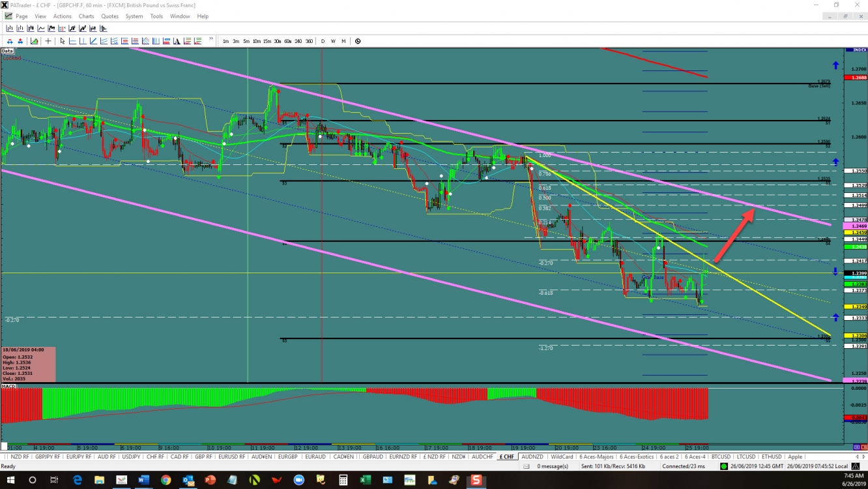Switch to the WildCard tab
The height and width of the screenshot is (489, 868).
pos(562,456)
